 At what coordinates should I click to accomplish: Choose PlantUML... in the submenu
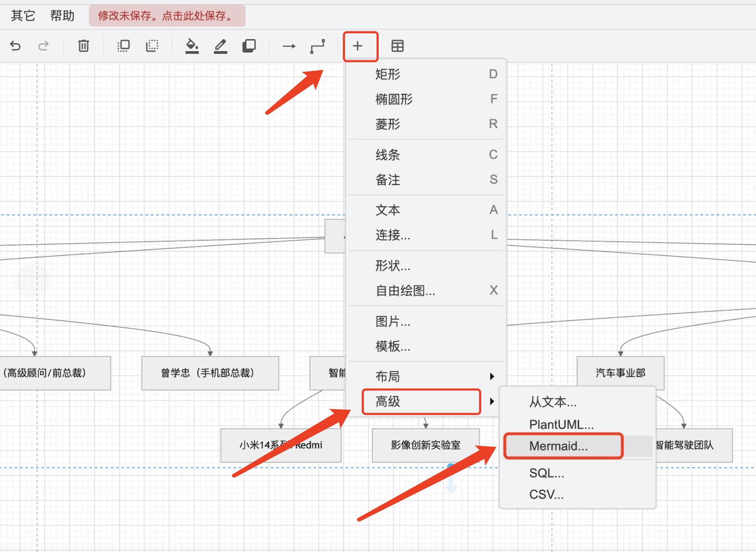pos(577,425)
